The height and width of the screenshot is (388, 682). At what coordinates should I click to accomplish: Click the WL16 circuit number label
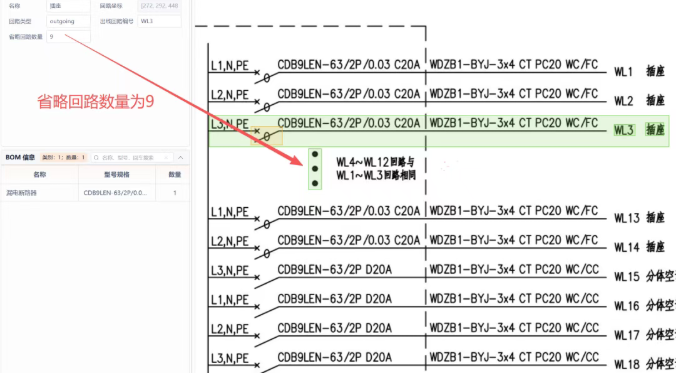626,306
